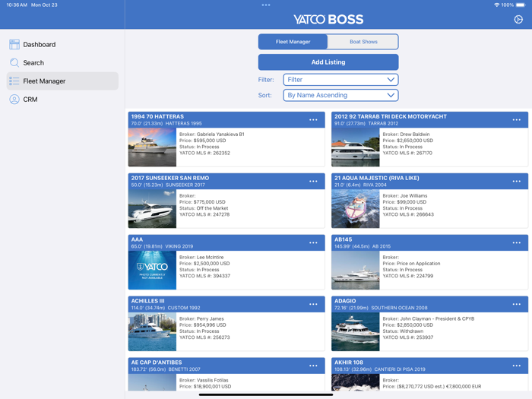The width and height of the screenshot is (532, 399).
Task: Click Price: $954,996 USD text
Action: coord(203,325)
